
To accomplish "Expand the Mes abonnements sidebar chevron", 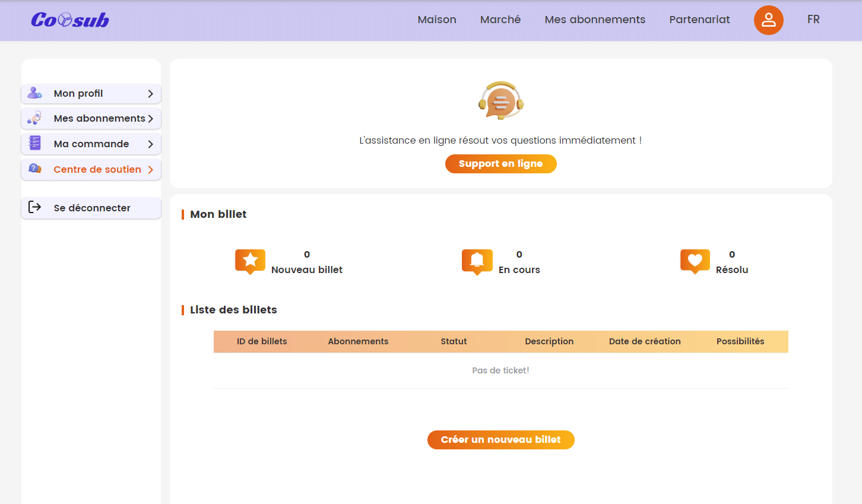I will [150, 119].
